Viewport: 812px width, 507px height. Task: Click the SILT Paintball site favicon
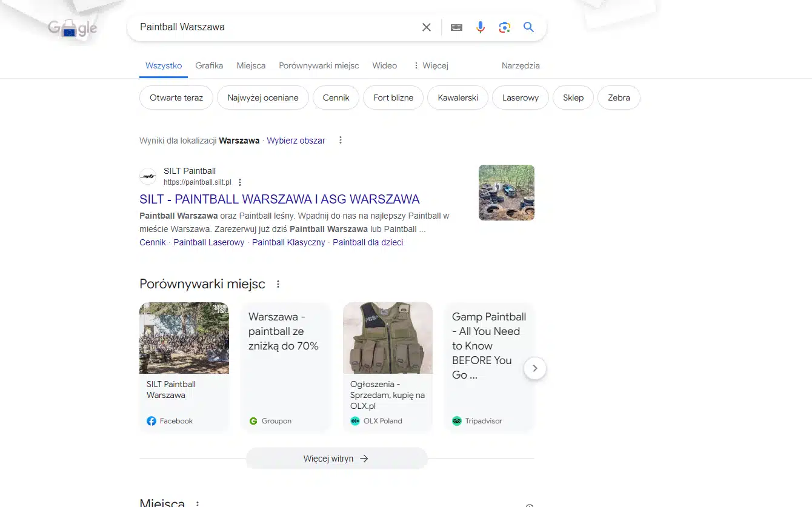(x=148, y=176)
